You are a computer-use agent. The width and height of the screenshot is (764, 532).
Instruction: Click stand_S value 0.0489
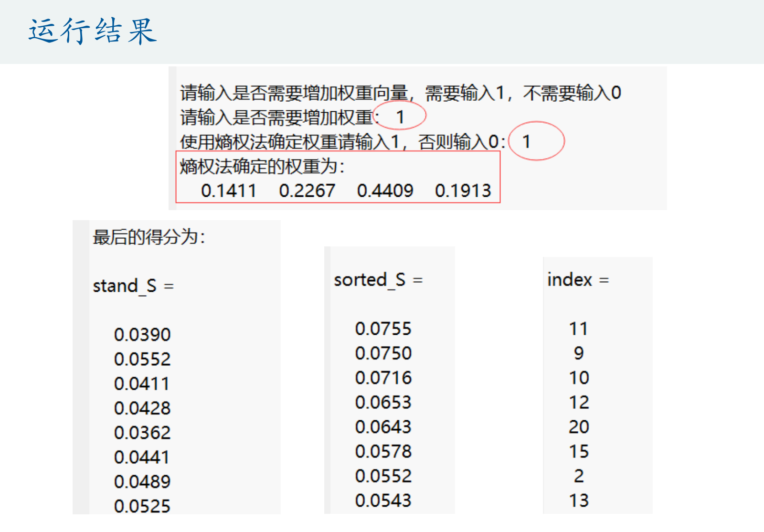pos(142,482)
